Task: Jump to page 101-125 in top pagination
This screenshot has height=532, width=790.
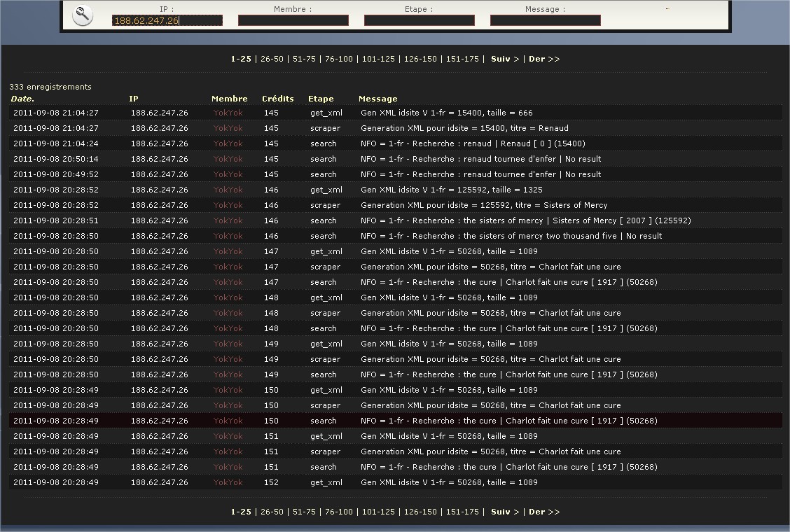Action: pos(378,59)
